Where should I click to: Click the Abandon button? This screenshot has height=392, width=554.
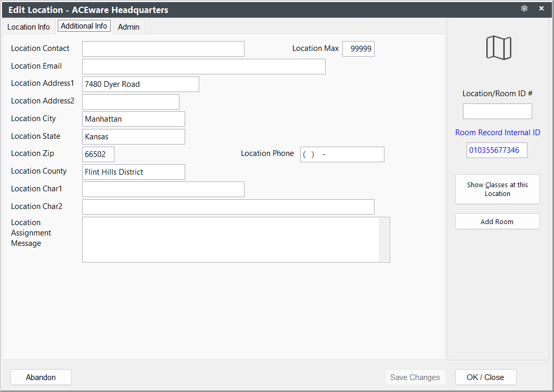pos(41,377)
